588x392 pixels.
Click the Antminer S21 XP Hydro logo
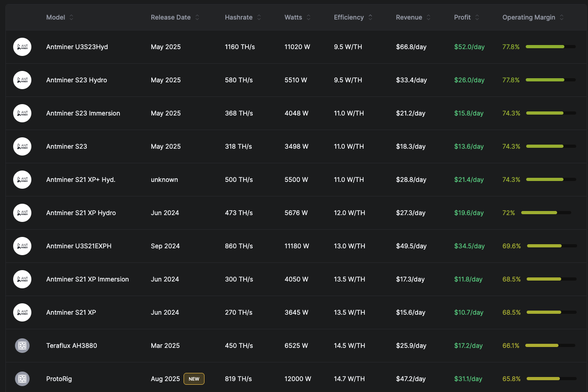22,213
